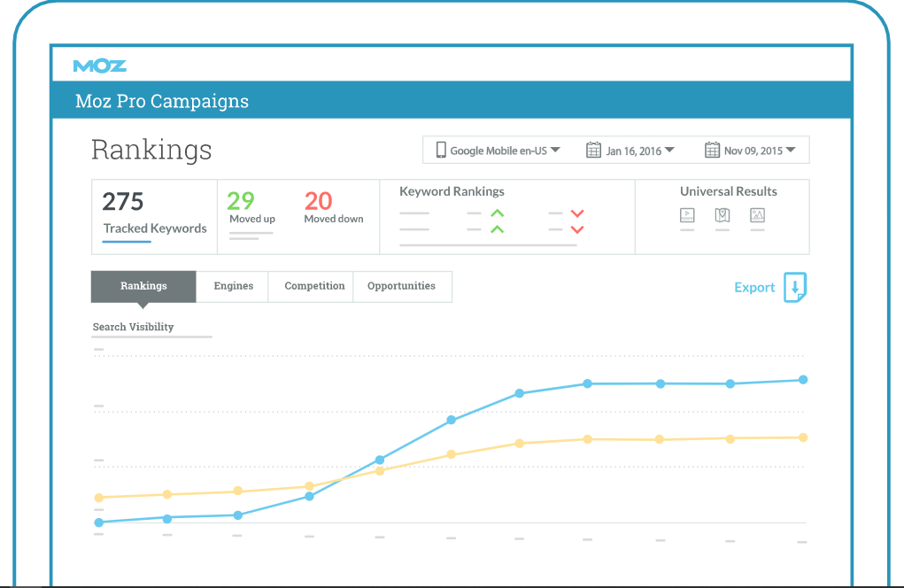Select the Rankings tab
Viewport: 904px width, 588px height.
point(143,286)
